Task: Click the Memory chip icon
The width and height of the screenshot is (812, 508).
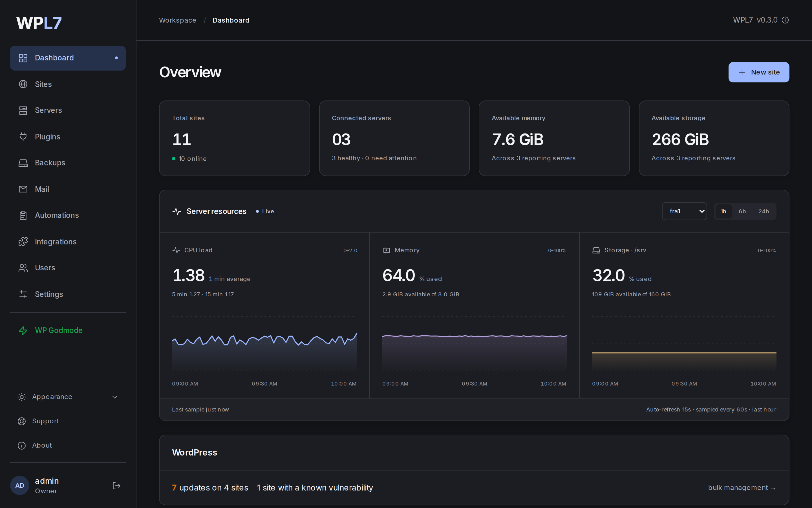Action: coord(387,250)
